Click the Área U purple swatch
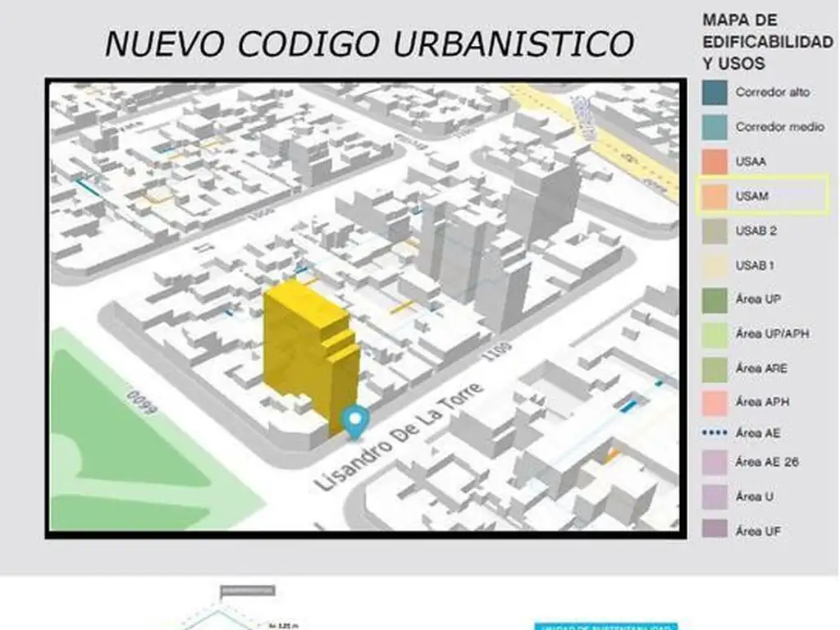This screenshot has width=840, height=630. [x=714, y=497]
